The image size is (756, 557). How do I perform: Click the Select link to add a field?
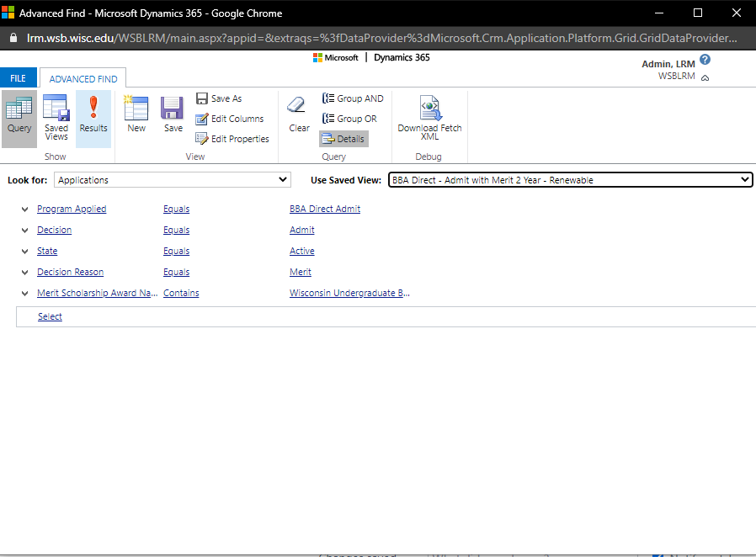(50, 317)
